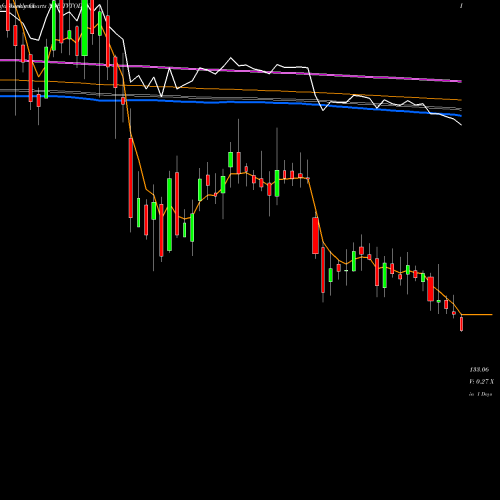Screen dimensions: 500x500
Task: Click the volume label 'V: 0.27 N'
Action: pyautogui.click(x=481, y=381)
